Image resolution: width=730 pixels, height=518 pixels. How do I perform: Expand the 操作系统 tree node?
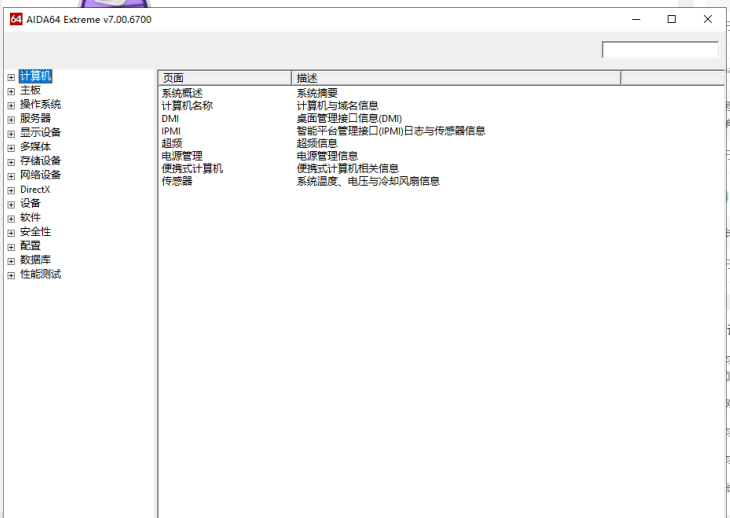pos(11,106)
